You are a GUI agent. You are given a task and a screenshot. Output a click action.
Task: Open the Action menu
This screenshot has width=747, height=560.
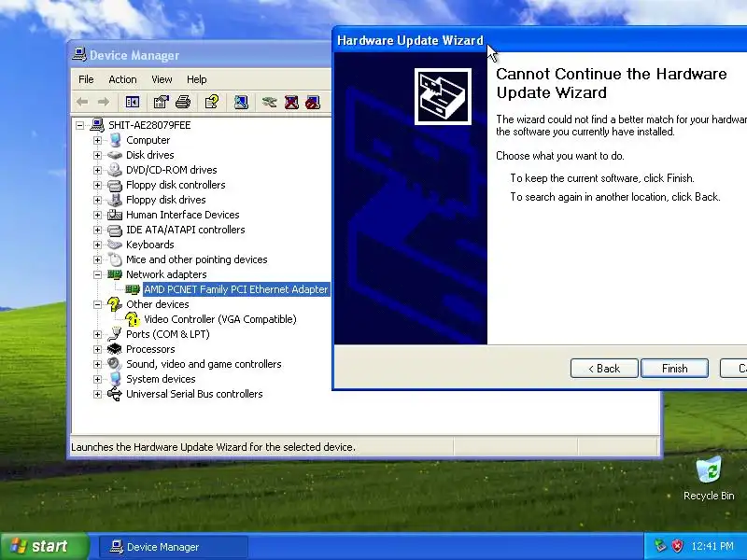pos(122,79)
